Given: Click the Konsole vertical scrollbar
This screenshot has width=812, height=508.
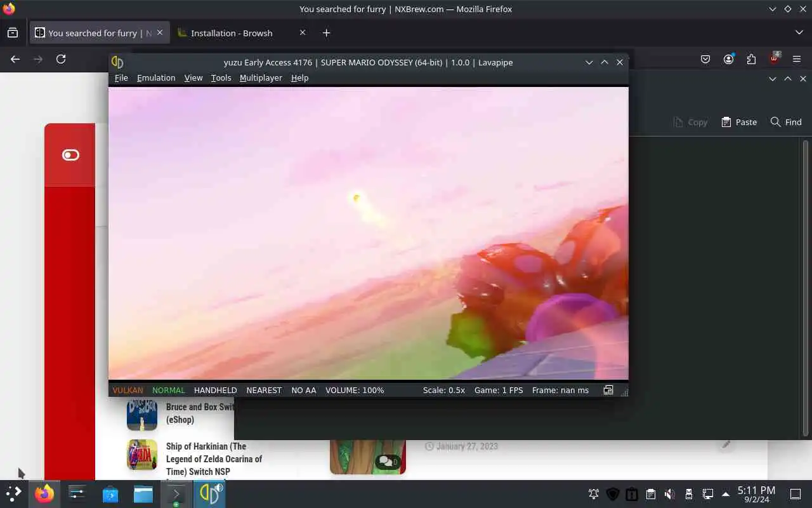Looking at the screenshot, I should pos(806,287).
